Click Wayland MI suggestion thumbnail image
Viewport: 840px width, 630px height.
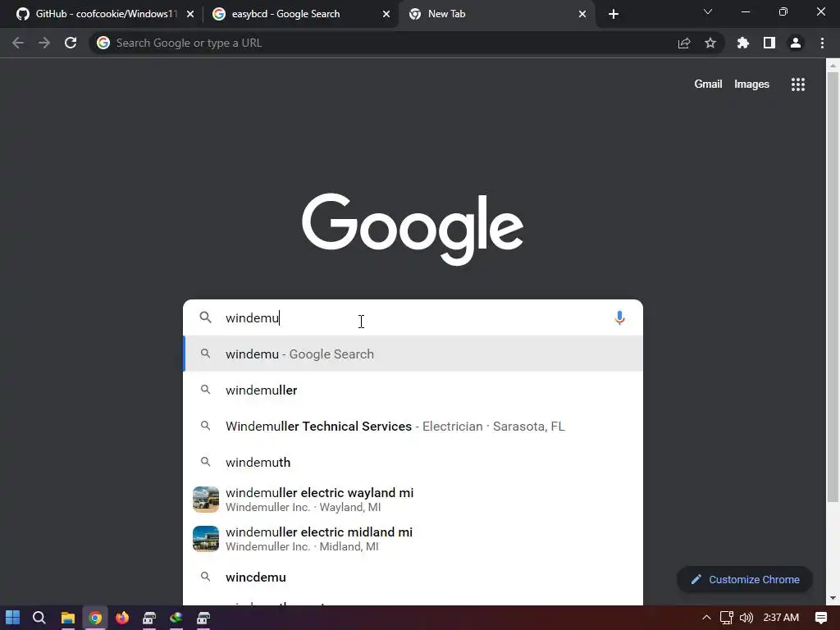coord(206,500)
